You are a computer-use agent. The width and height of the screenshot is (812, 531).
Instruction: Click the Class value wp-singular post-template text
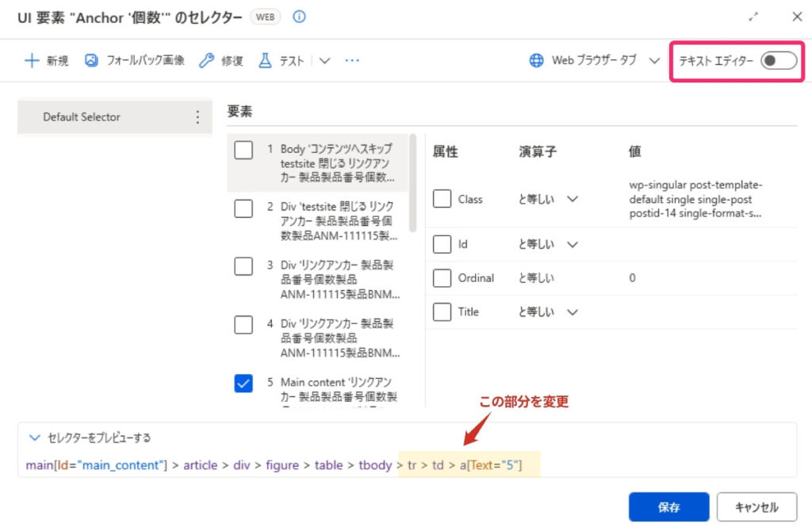(695, 199)
